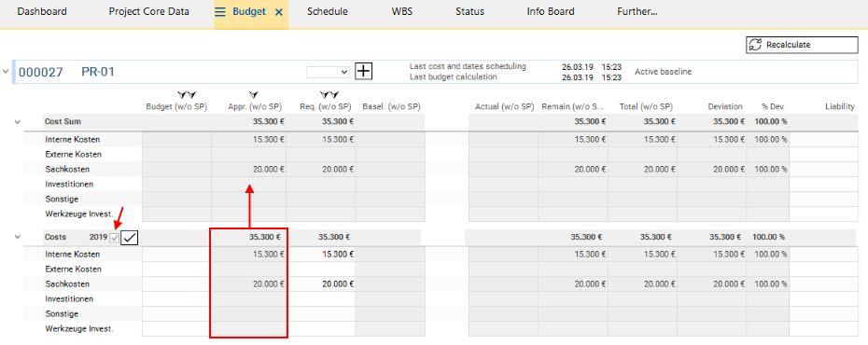Click the Remain.(w/o S... column header
This screenshot has width=868, height=345.
(572, 106)
